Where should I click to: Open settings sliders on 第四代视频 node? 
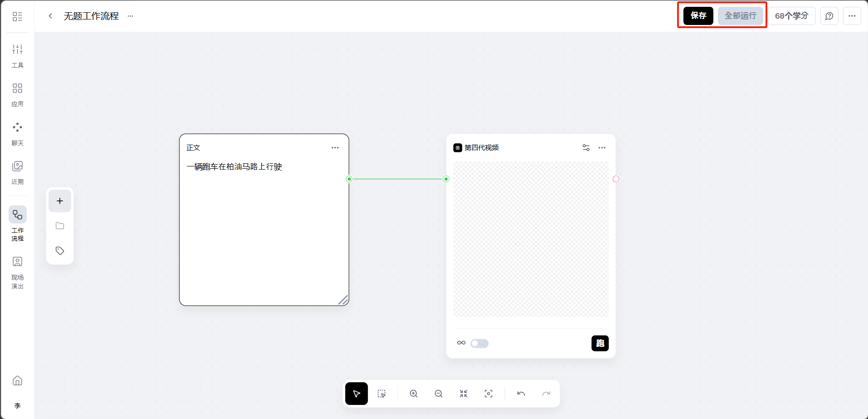pyautogui.click(x=586, y=148)
